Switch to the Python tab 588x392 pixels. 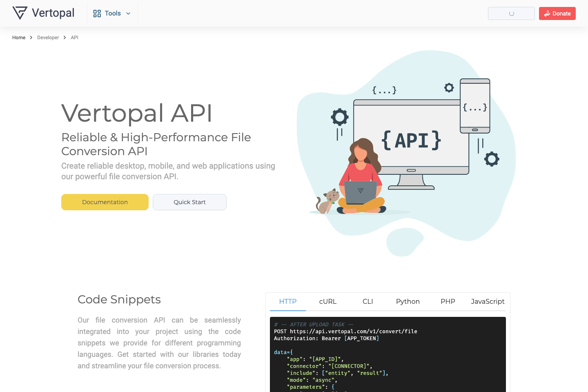pos(408,301)
